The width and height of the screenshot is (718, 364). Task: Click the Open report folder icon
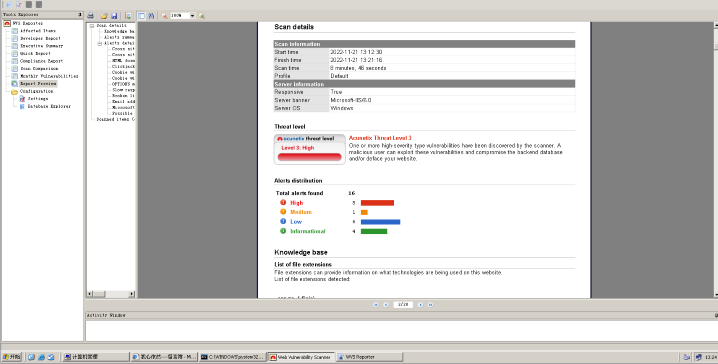[x=104, y=16]
